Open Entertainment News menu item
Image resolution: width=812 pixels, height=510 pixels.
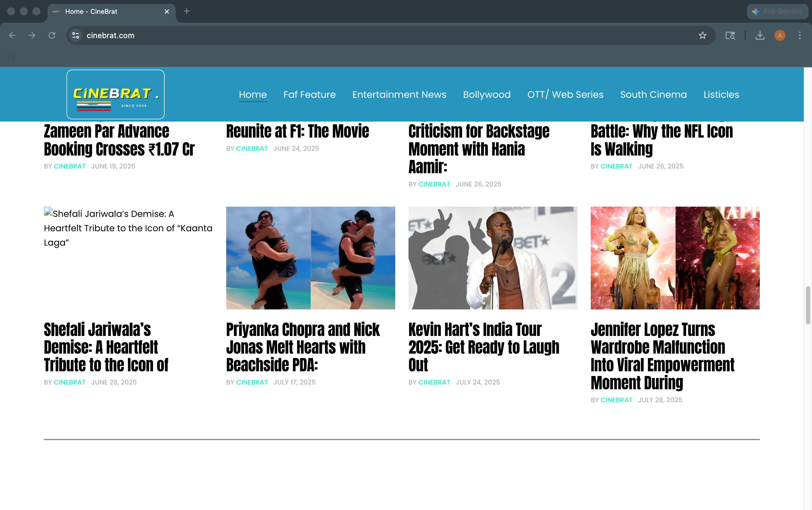pos(399,94)
